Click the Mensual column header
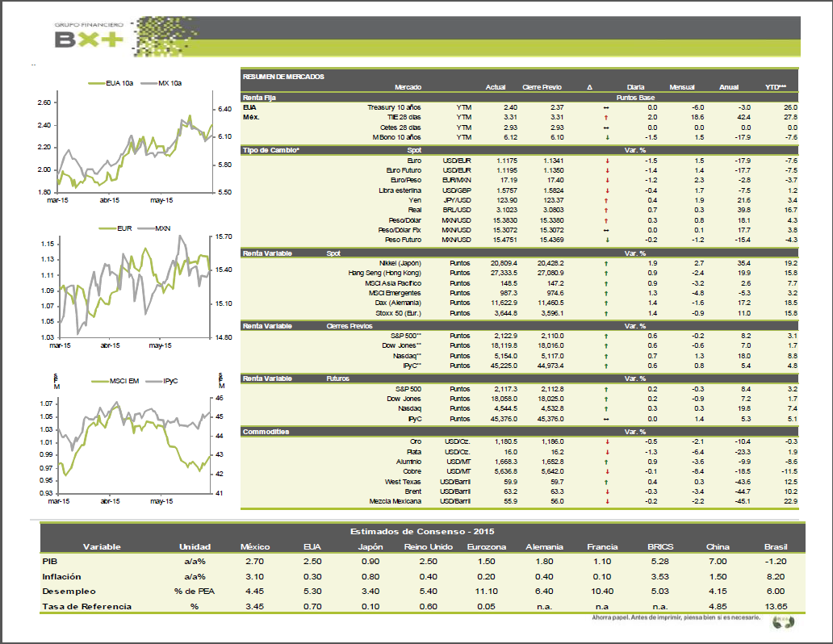This screenshot has width=833, height=644. (681, 87)
